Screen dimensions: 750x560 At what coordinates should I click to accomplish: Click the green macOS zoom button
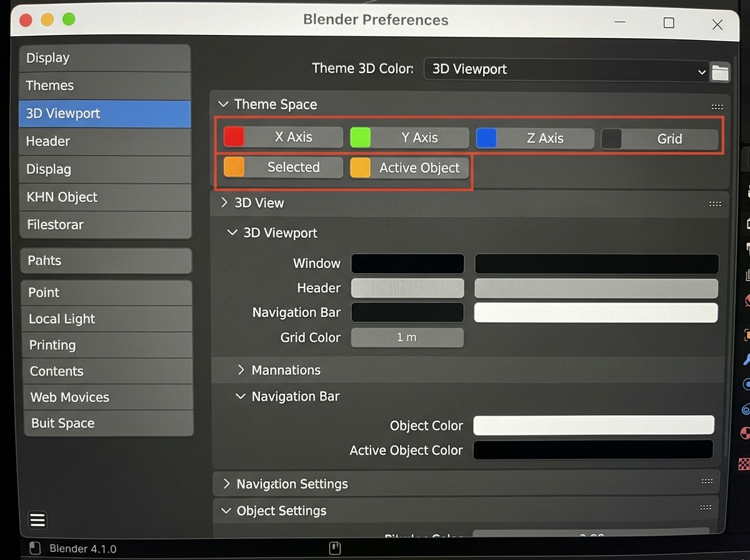69,19
